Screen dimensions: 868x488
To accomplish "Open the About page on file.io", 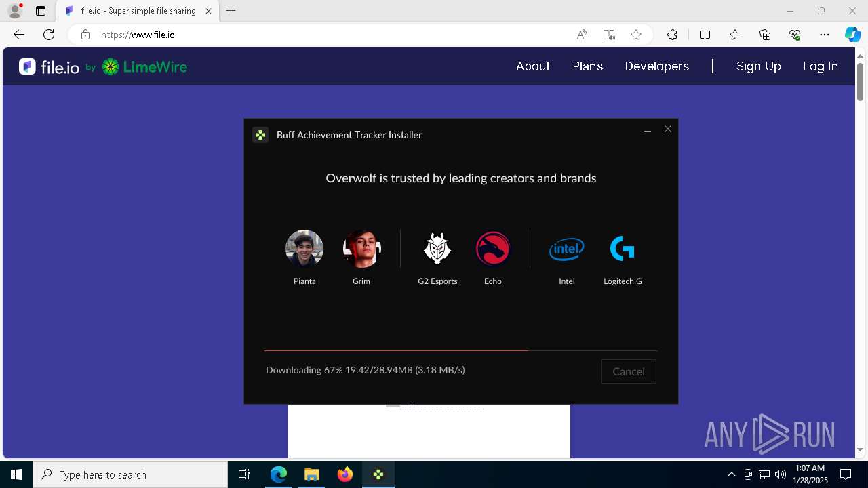I will point(533,66).
